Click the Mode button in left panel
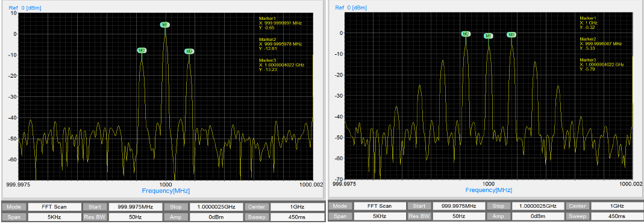644x224 pixels. tap(14, 207)
